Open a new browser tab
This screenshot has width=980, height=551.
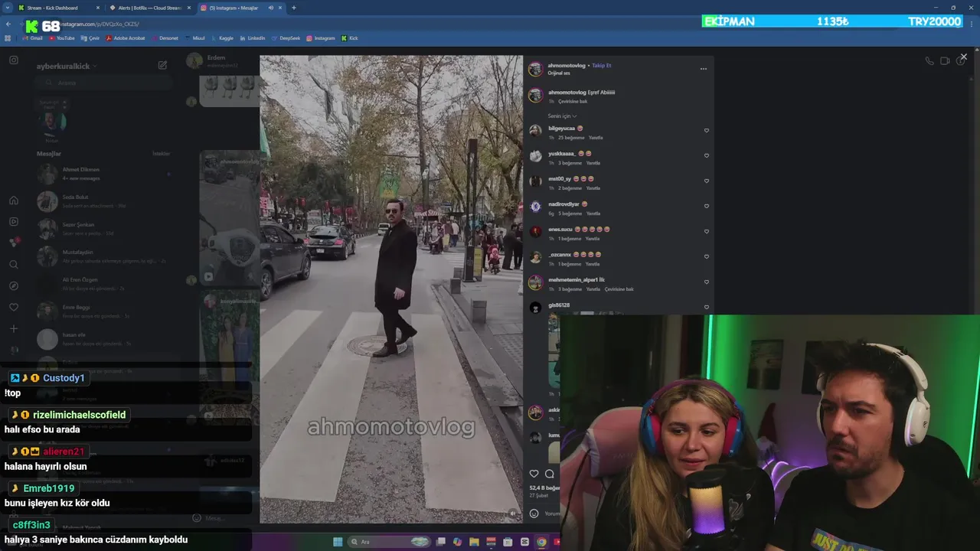pos(294,8)
